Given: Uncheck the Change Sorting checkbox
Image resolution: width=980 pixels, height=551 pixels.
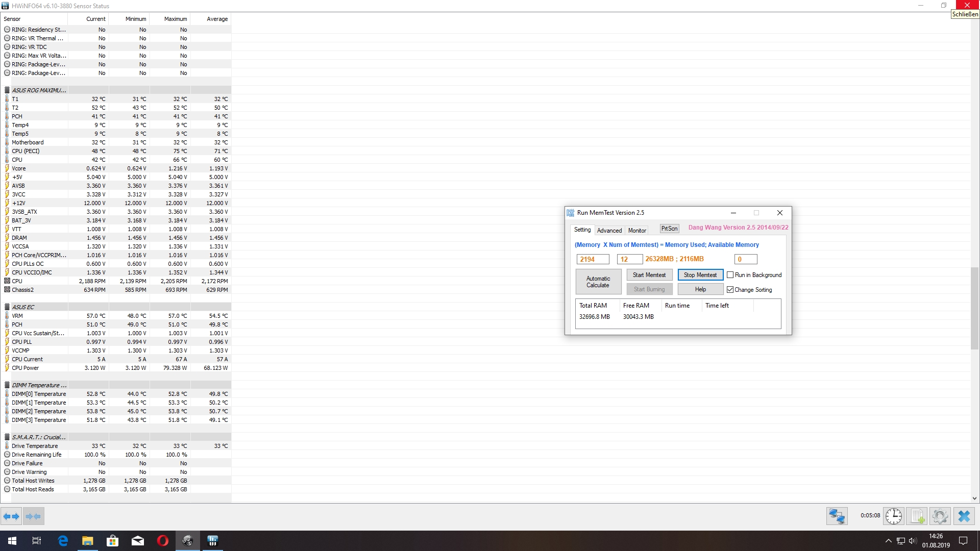Looking at the screenshot, I should [730, 290].
